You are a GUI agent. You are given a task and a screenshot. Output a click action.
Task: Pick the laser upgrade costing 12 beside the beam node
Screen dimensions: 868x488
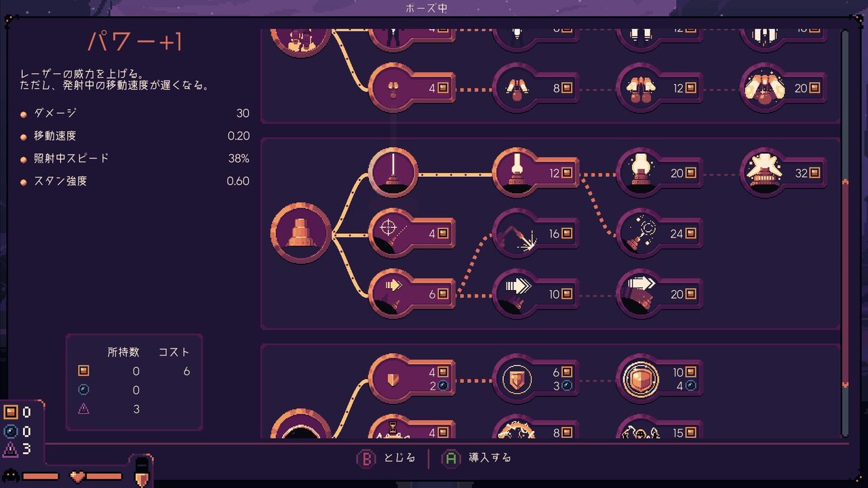(x=536, y=174)
